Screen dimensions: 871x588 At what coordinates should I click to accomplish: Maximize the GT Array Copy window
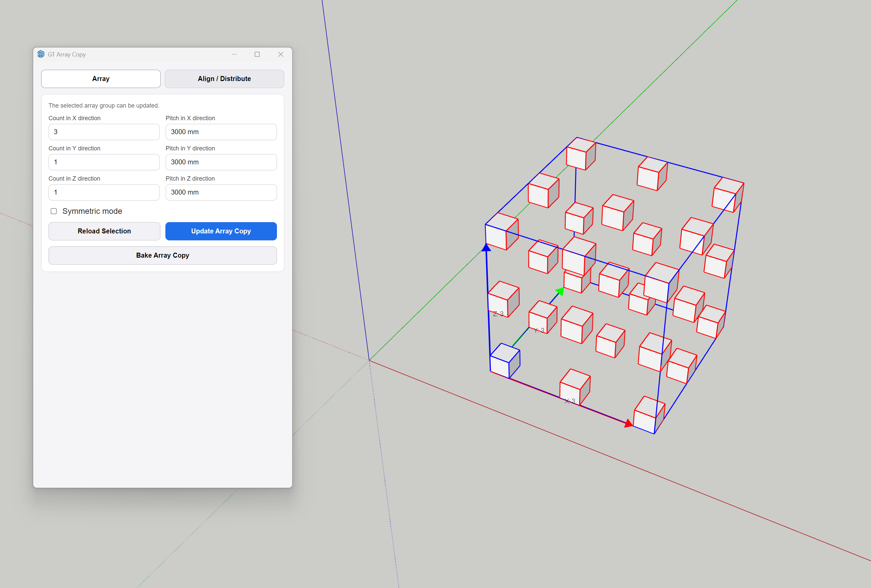(x=257, y=54)
